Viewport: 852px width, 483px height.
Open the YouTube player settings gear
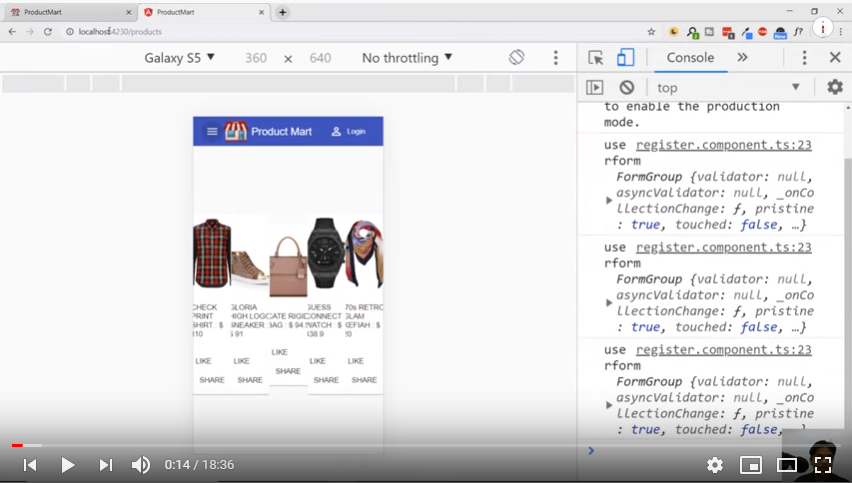click(715, 465)
